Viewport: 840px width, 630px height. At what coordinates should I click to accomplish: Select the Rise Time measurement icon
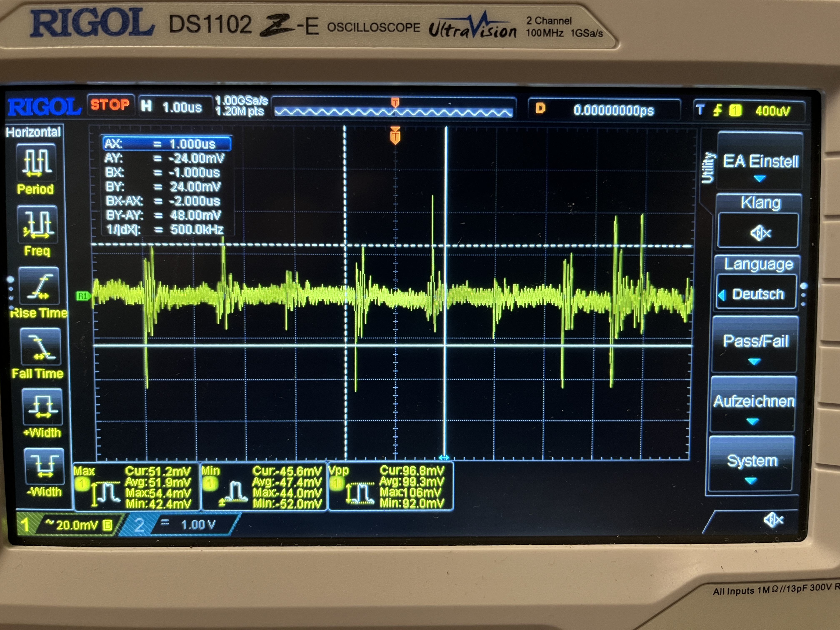tap(39, 286)
